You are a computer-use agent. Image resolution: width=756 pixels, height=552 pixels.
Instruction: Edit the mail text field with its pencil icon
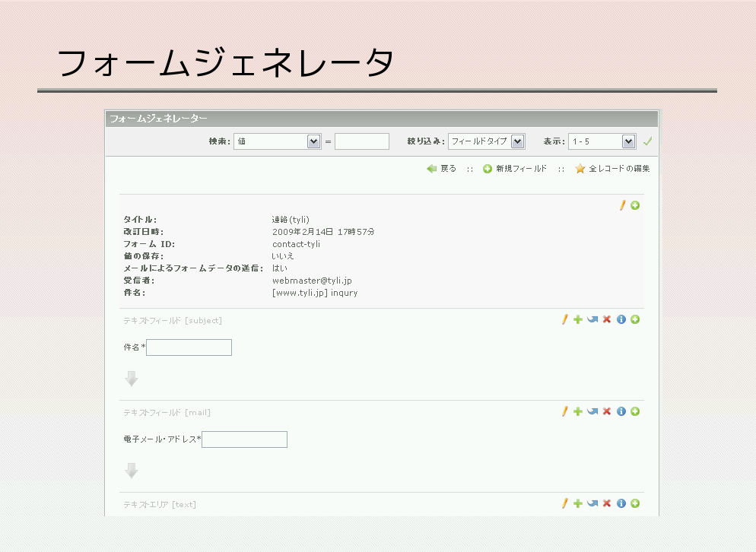564,411
